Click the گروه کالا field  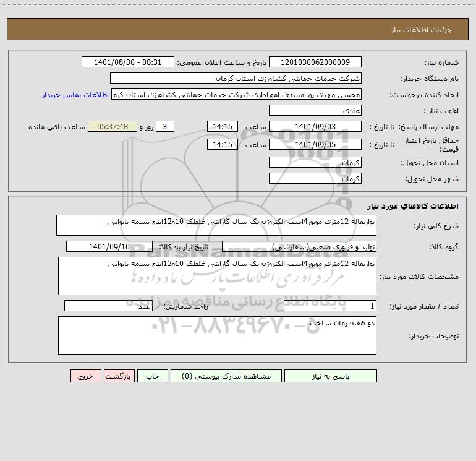tap(299, 246)
